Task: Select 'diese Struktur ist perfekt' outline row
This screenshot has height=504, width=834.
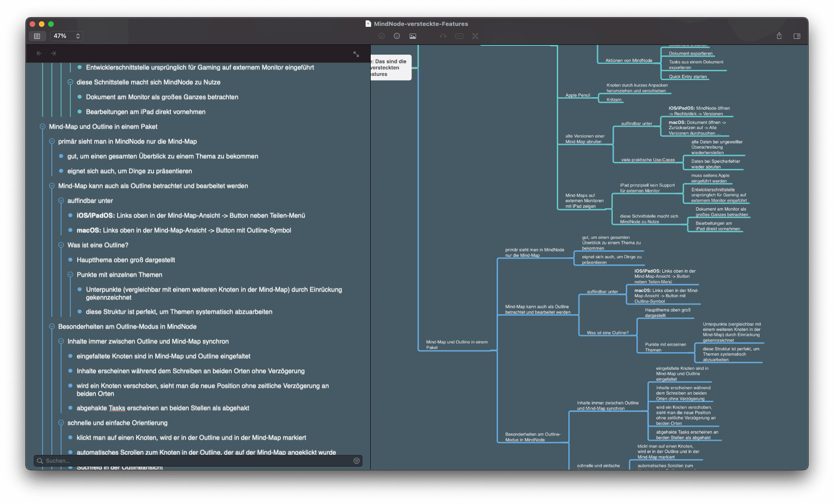Action: 179,311
